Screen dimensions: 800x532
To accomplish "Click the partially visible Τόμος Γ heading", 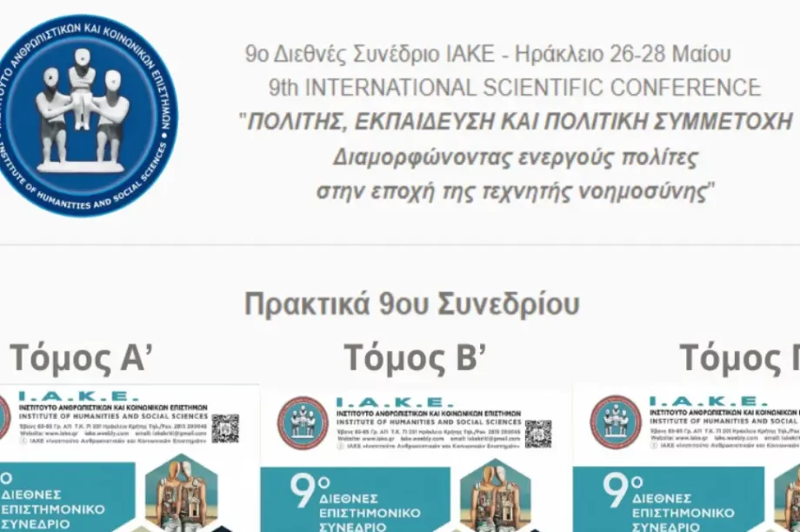I will tap(739, 358).
